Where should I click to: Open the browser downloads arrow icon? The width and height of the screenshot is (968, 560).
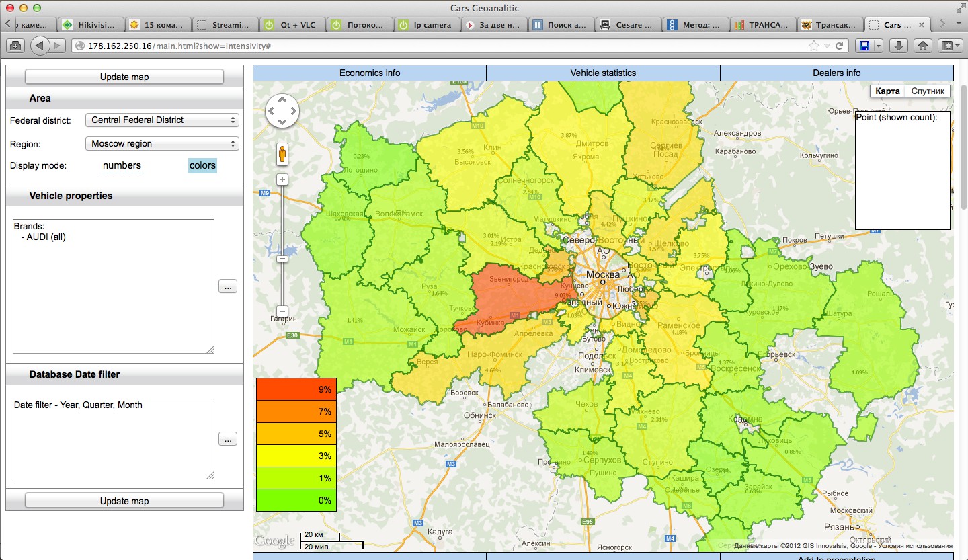(899, 46)
